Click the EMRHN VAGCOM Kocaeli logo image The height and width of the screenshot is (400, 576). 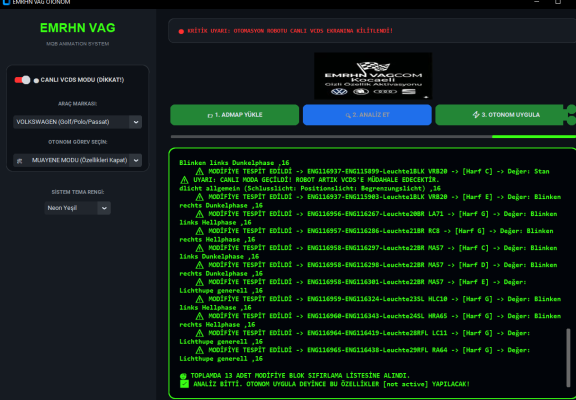[373, 76]
